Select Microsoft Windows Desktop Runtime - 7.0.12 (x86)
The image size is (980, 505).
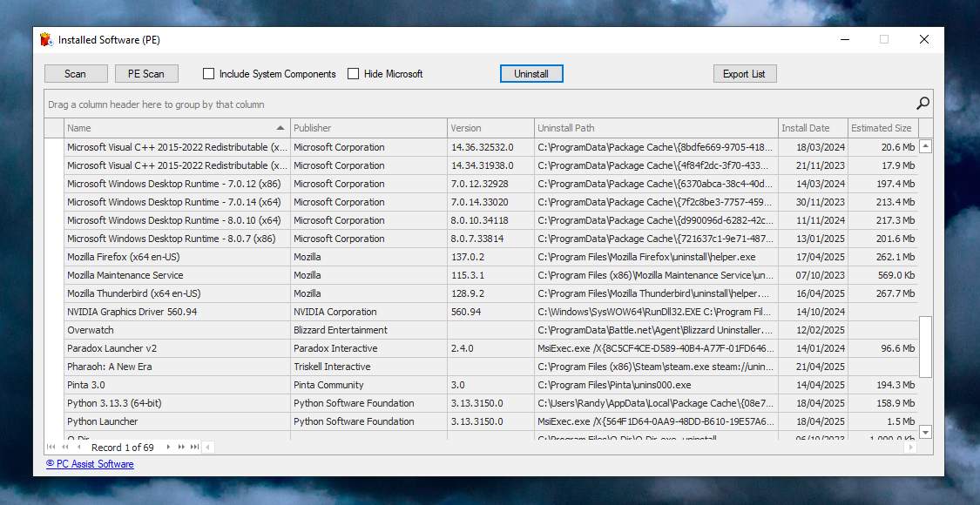(x=491, y=184)
